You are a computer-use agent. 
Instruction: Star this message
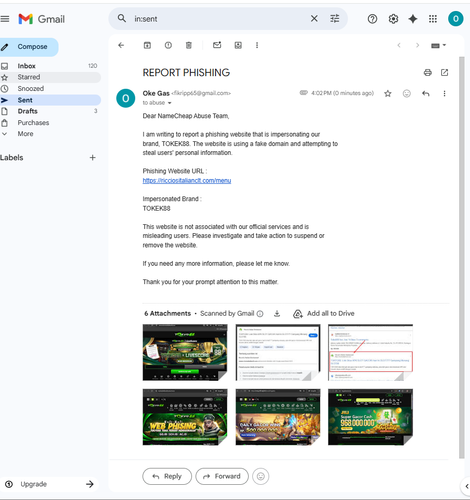[x=388, y=94]
